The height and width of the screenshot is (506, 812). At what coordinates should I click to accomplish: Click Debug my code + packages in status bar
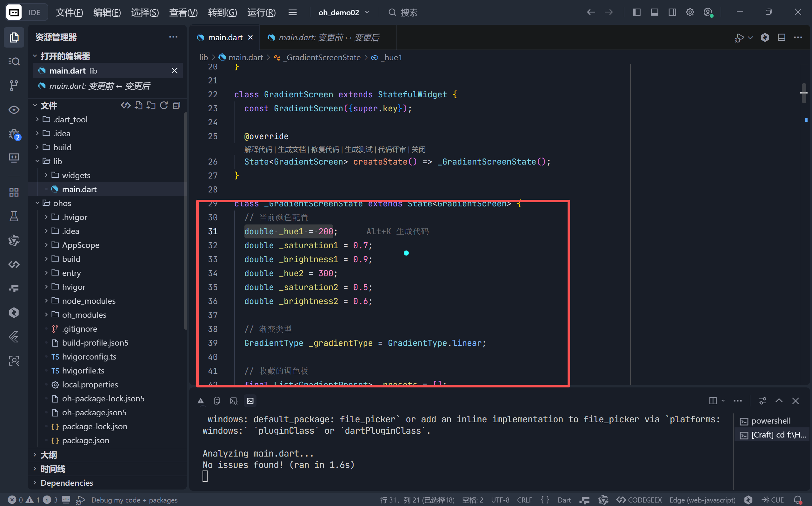[134, 500]
